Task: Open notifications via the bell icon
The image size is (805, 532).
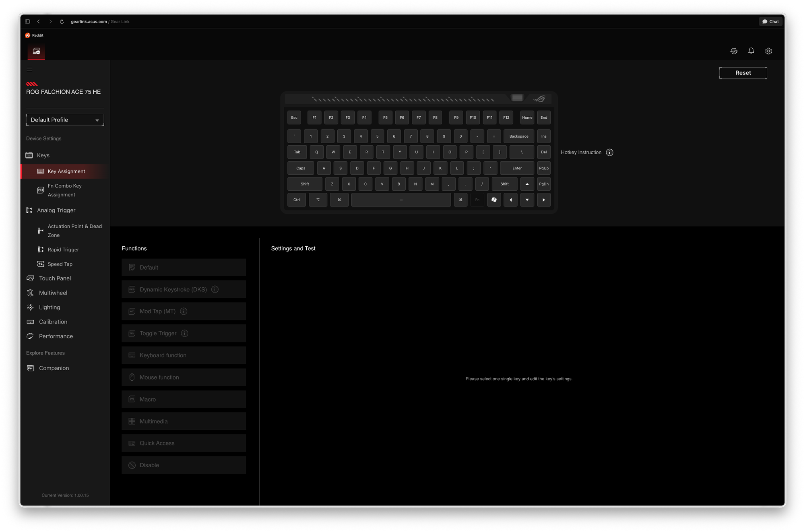Action: pos(751,51)
